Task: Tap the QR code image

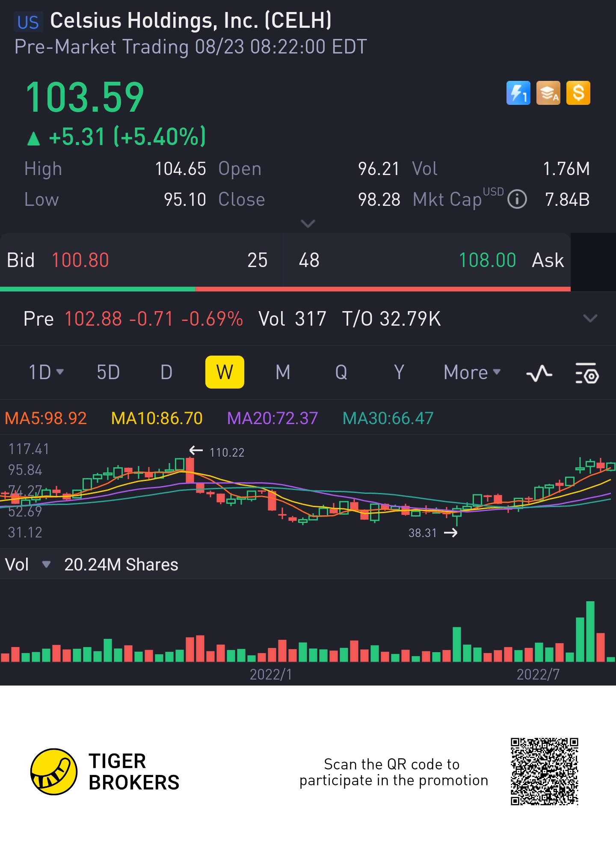Action: (544, 771)
